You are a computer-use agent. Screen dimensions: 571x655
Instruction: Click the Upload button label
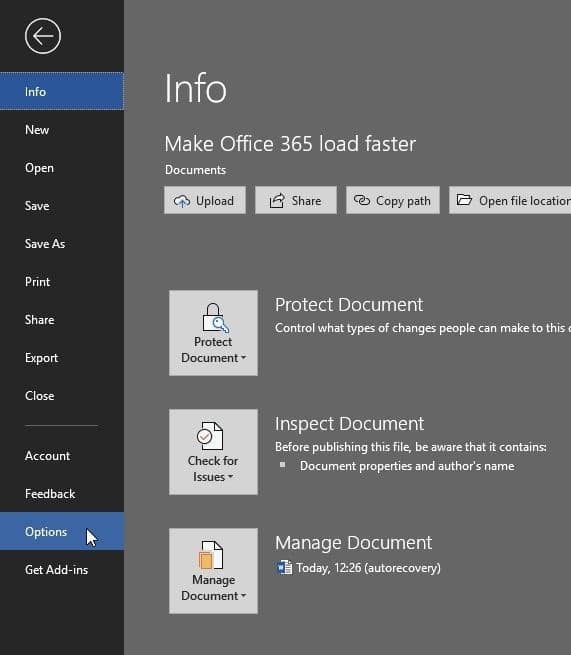tap(215, 201)
